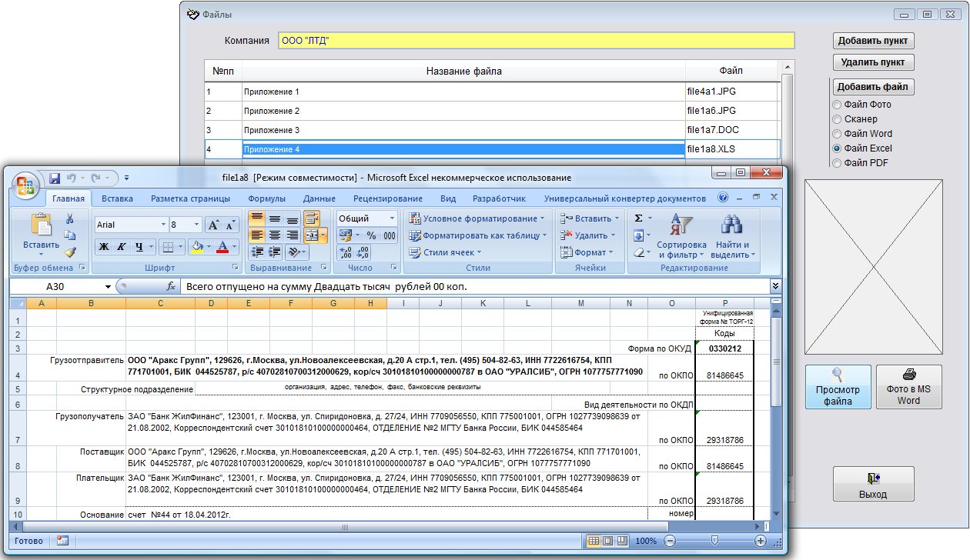This screenshot has width=970, height=560.
Task: Open the Arial font name dropdown
Action: (x=163, y=225)
